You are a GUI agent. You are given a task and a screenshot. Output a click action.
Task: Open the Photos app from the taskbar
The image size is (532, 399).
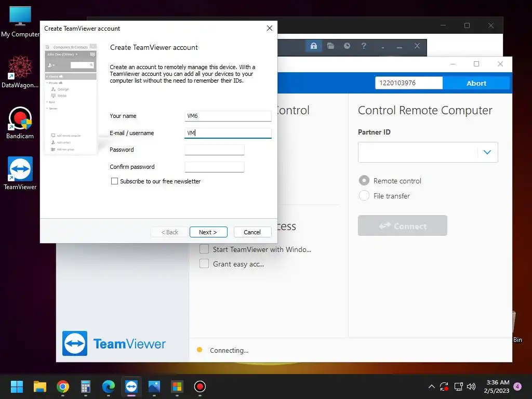click(154, 387)
